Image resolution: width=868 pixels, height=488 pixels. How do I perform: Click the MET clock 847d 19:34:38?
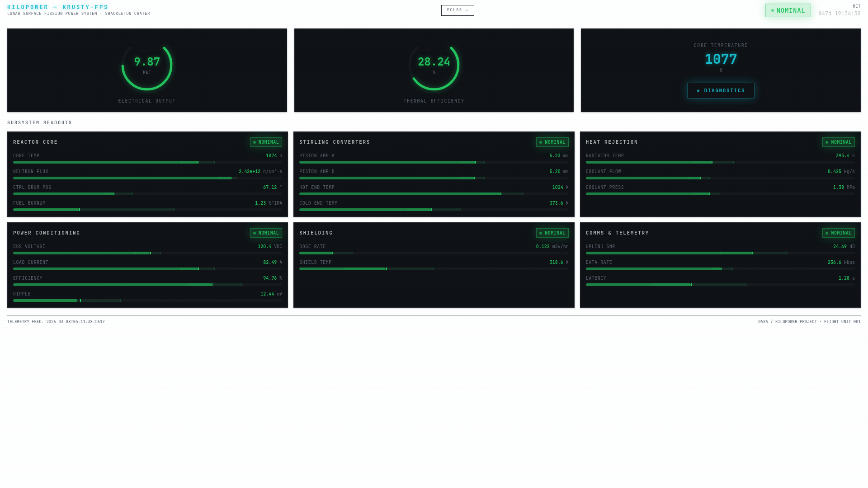(x=839, y=14)
